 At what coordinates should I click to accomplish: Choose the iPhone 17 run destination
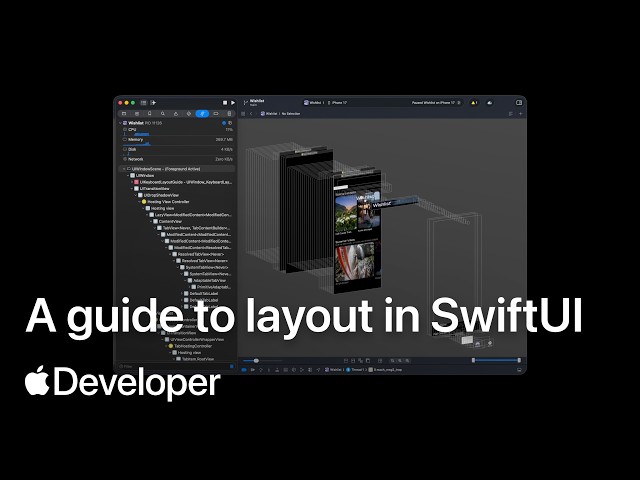(x=338, y=103)
